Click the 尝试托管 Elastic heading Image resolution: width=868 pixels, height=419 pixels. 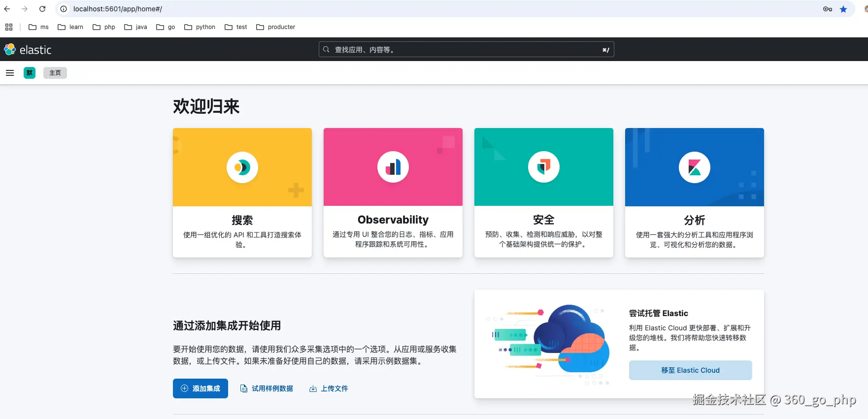(x=659, y=313)
